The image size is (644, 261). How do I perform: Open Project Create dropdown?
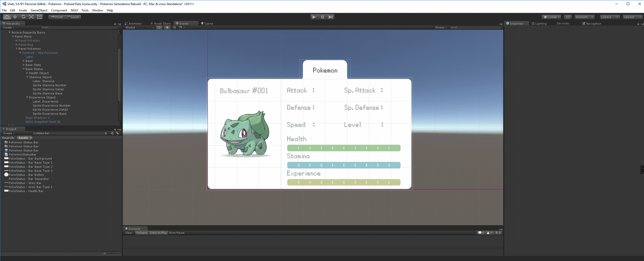point(9,133)
